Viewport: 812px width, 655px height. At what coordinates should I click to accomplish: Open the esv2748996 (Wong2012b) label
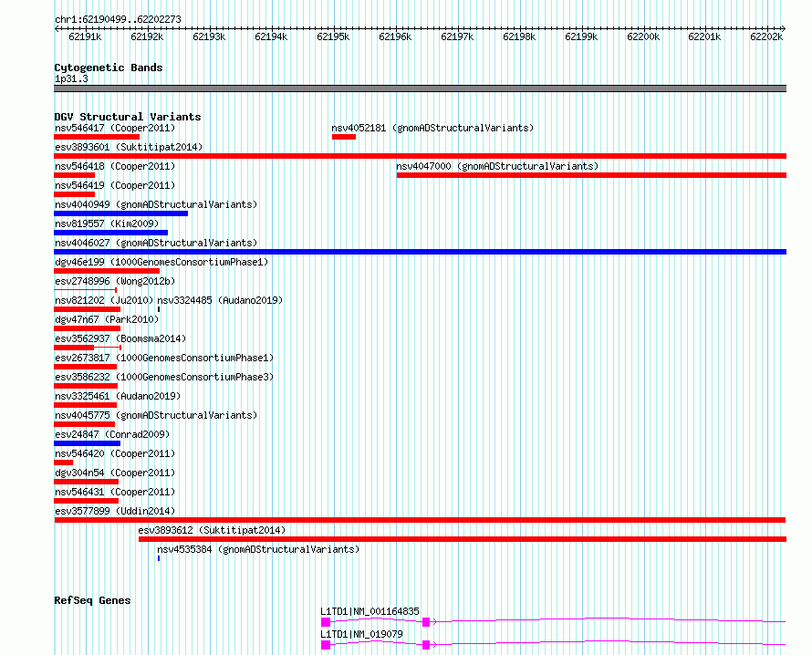coord(115,281)
